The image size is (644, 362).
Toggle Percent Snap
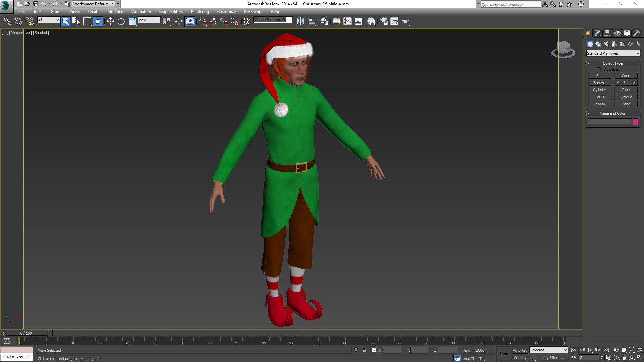tap(224, 21)
